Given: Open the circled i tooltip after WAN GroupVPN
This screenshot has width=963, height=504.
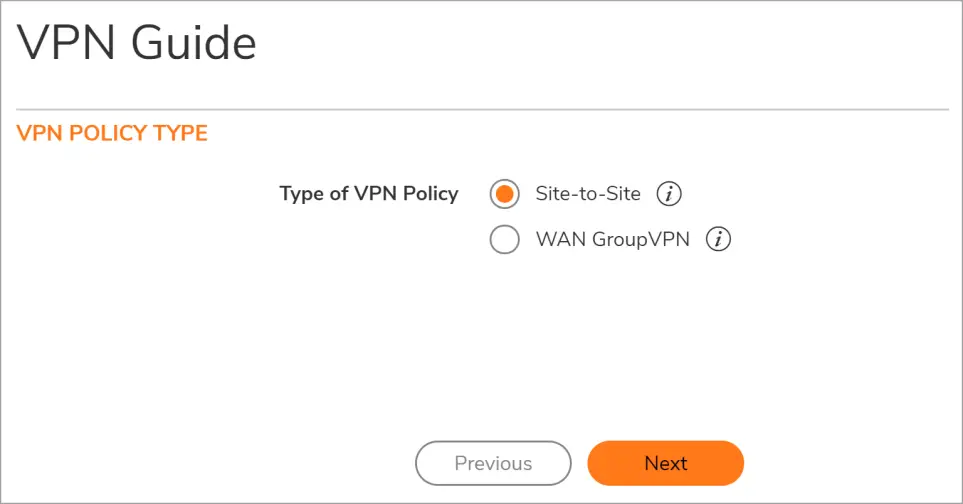Looking at the screenshot, I should coord(718,240).
